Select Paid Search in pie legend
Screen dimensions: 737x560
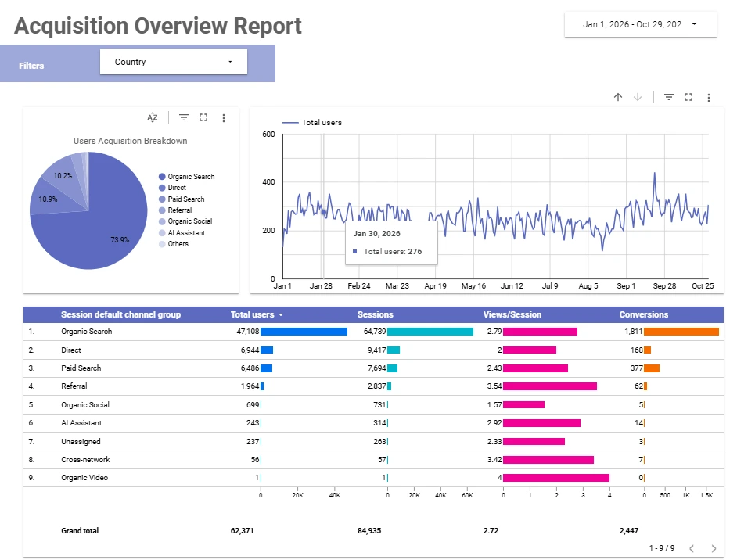click(x=186, y=199)
